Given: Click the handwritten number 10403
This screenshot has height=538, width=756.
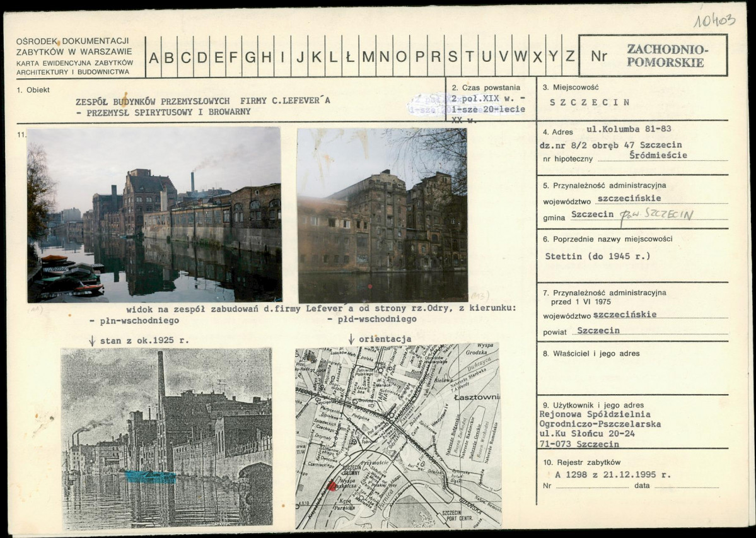Looking at the screenshot, I should click(x=714, y=20).
